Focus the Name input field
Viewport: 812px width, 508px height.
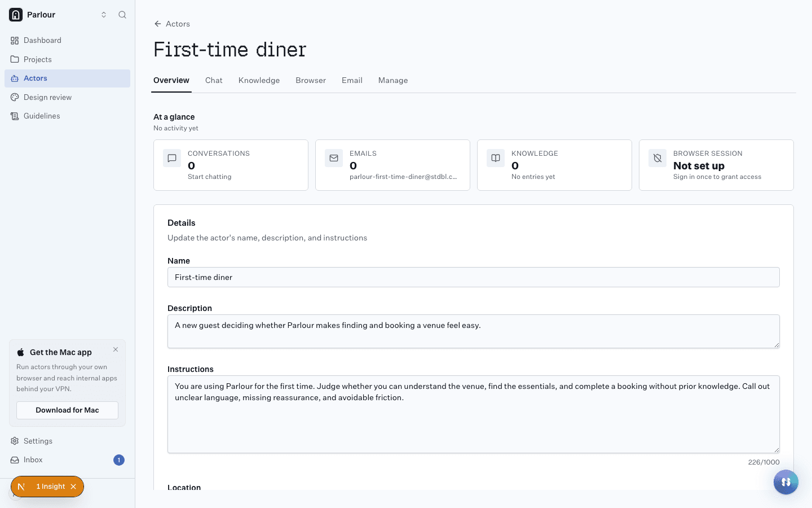474,277
